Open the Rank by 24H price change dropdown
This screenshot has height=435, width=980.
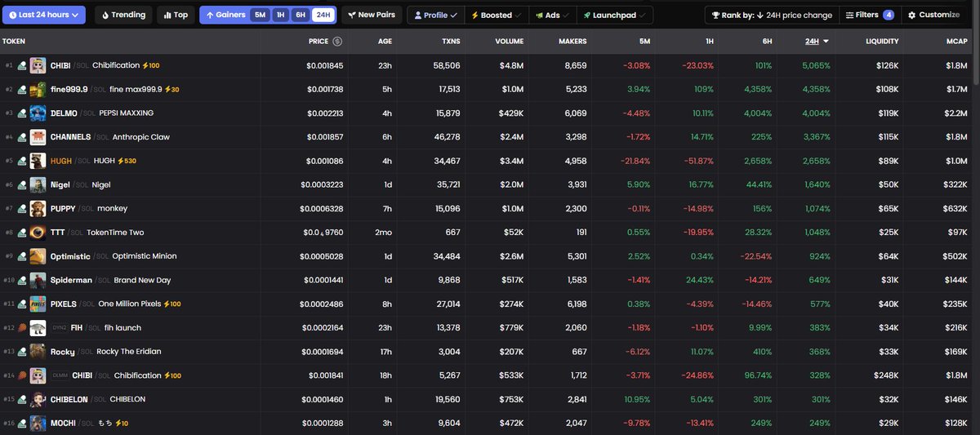click(x=772, y=15)
